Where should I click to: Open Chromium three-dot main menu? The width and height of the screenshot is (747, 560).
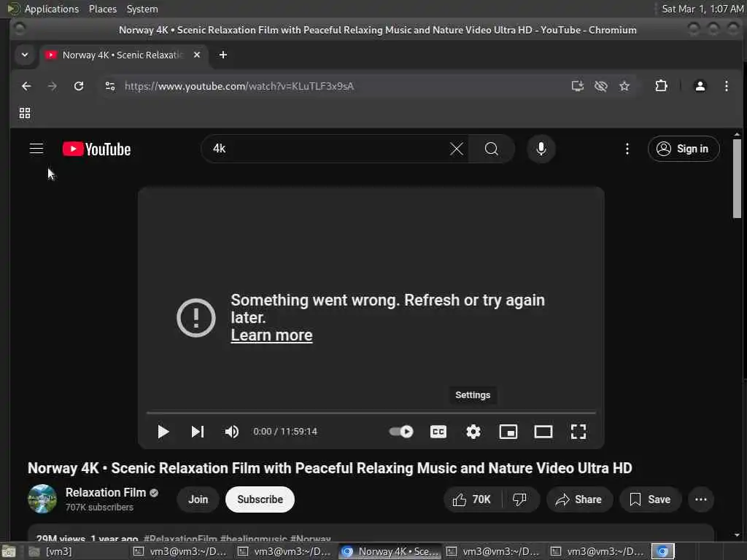726,86
